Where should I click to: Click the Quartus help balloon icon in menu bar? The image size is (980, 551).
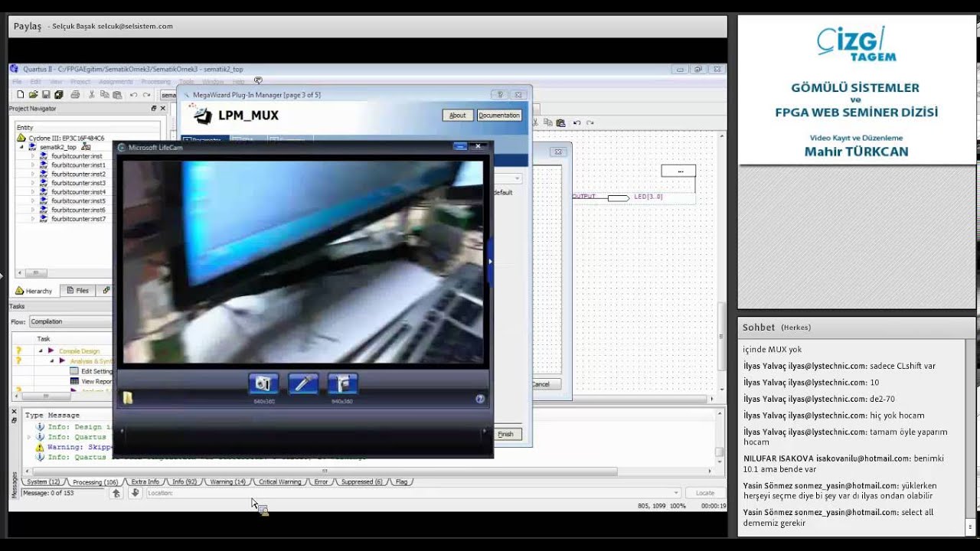(x=258, y=80)
